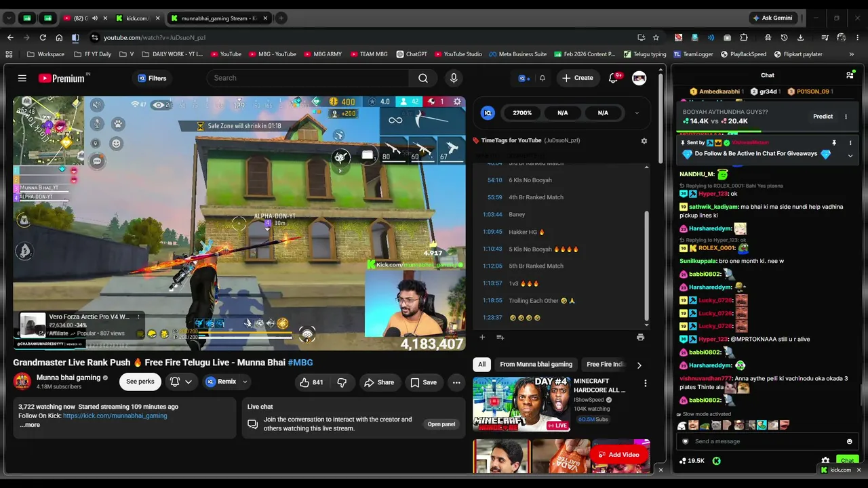Open Kick chat users icon

(x=850, y=75)
